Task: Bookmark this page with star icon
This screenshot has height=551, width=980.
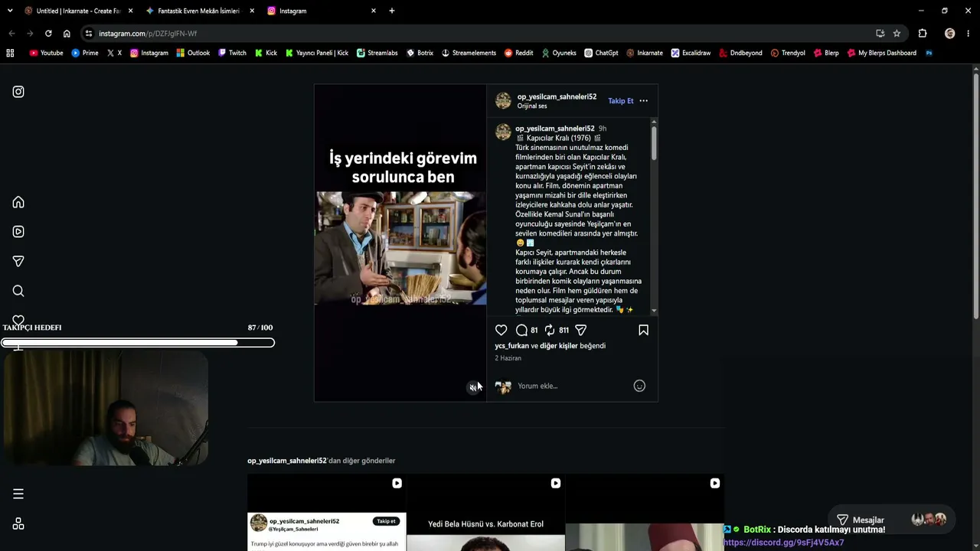Action: click(x=897, y=34)
